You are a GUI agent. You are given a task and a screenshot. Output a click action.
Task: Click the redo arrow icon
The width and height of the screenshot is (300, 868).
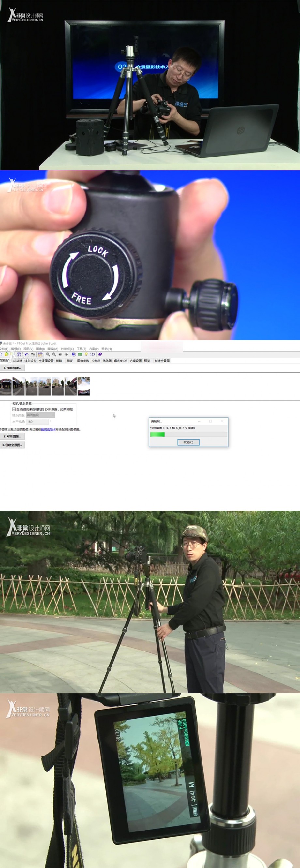point(33,354)
